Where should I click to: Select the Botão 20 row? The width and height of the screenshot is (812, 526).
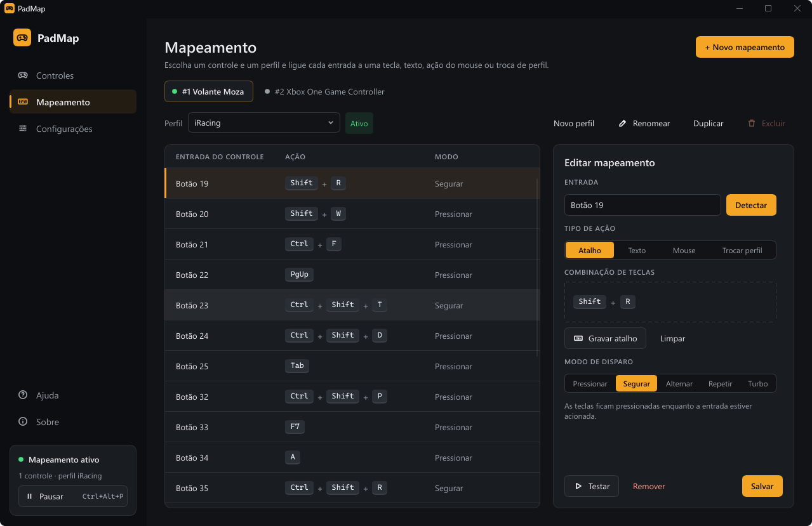352,214
